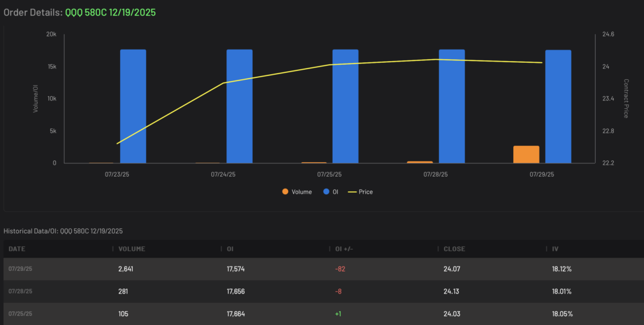The image size is (644, 325).
Task: Click the Volume/OI axis title
Action: coord(35,99)
